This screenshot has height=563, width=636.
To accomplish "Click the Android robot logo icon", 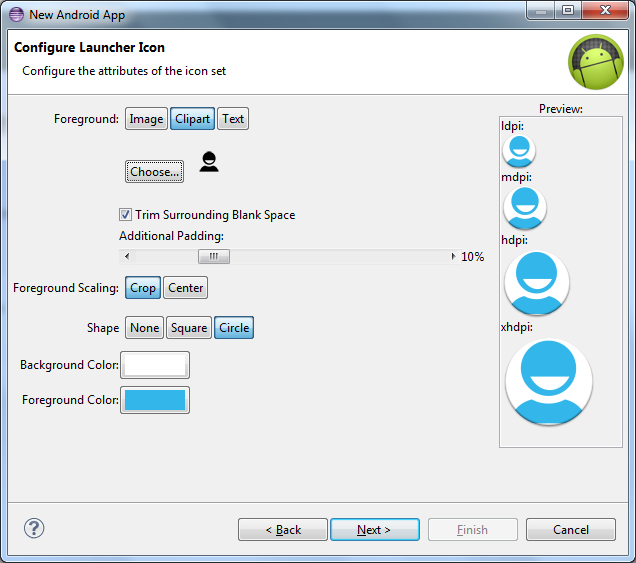I will [x=595, y=62].
